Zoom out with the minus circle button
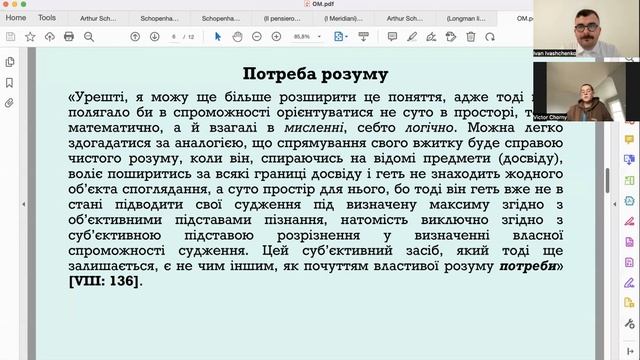 (257, 37)
